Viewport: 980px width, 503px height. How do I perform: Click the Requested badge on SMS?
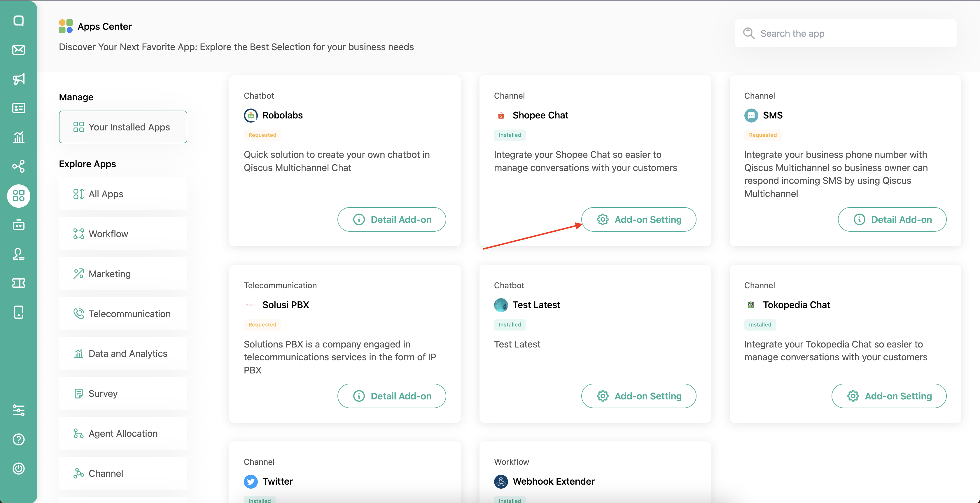click(x=763, y=135)
